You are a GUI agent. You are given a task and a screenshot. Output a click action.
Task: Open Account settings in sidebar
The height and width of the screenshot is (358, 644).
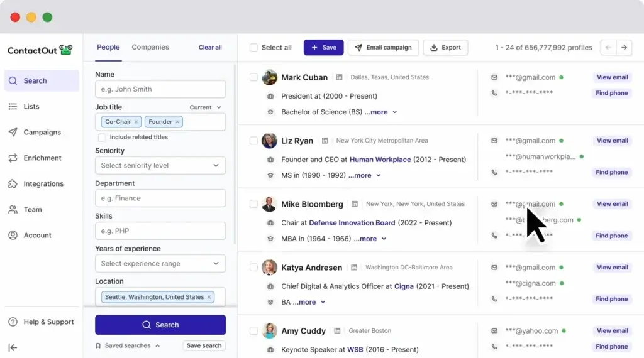pos(37,236)
